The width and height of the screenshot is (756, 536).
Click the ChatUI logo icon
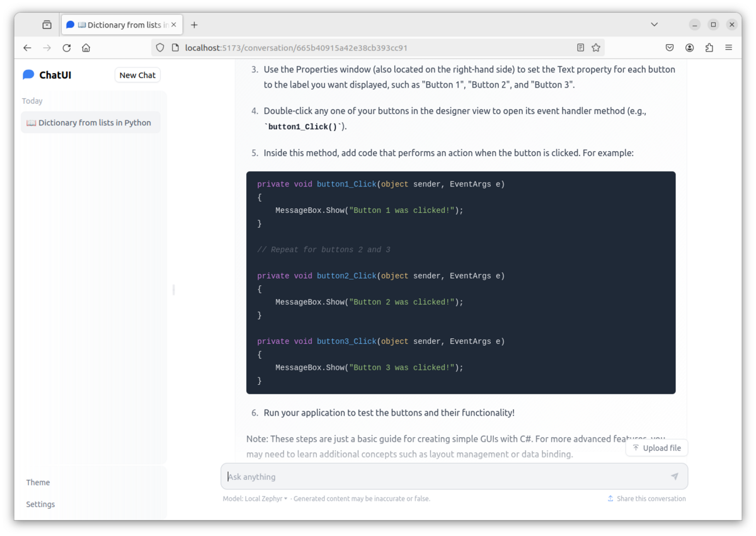(x=28, y=75)
